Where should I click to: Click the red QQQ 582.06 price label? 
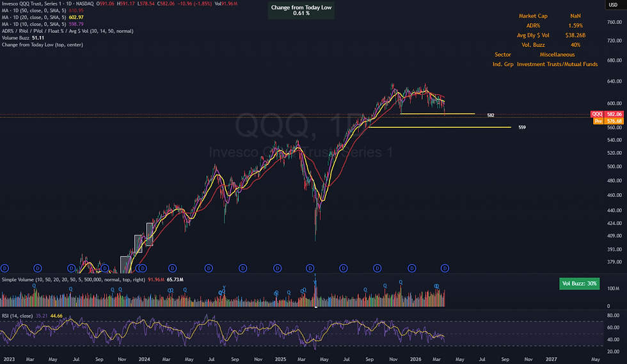point(607,114)
